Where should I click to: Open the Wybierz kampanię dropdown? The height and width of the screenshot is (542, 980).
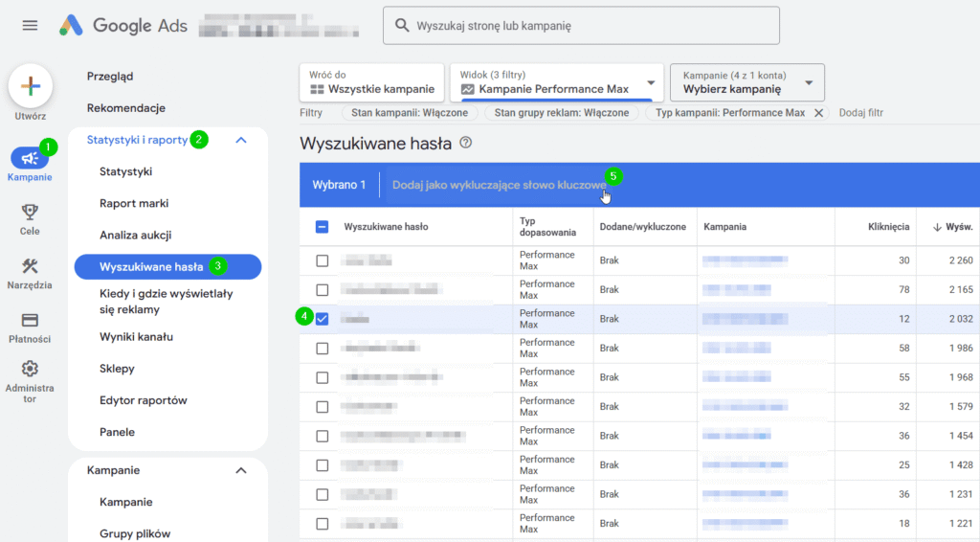click(x=746, y=82)
